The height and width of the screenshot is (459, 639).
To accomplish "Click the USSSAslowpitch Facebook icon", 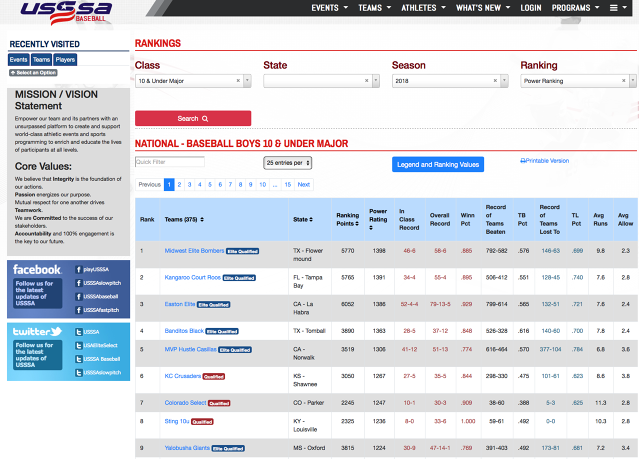I will tap(79, 283).
